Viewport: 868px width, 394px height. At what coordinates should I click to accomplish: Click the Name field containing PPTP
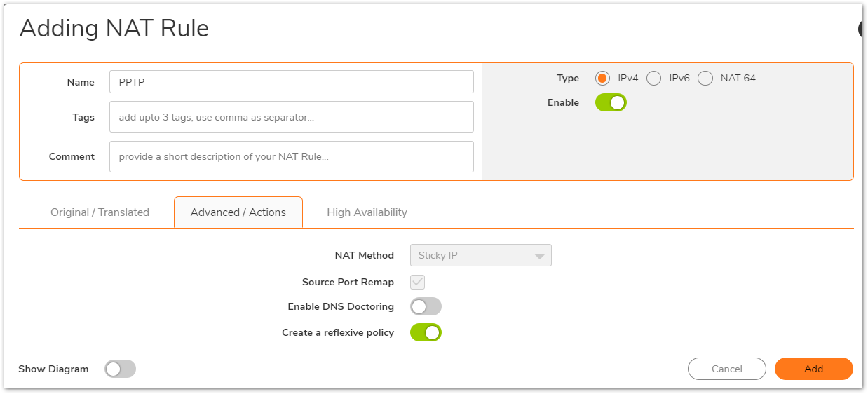click(x=291, y=82)
